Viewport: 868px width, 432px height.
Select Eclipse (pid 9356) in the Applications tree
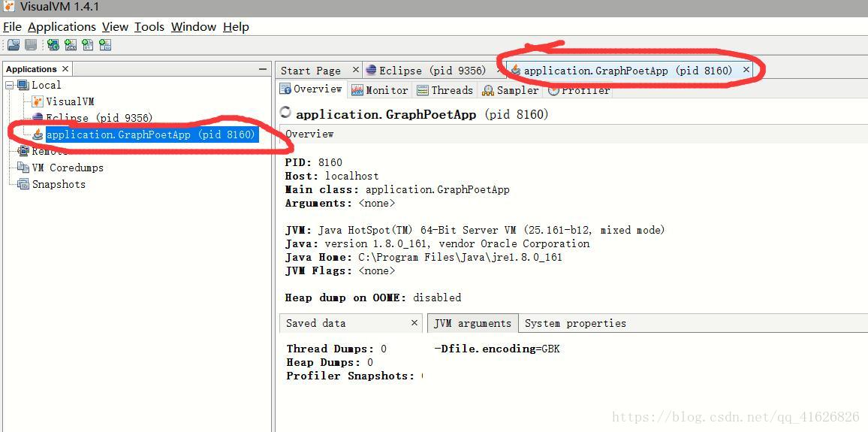coord(100,118)
